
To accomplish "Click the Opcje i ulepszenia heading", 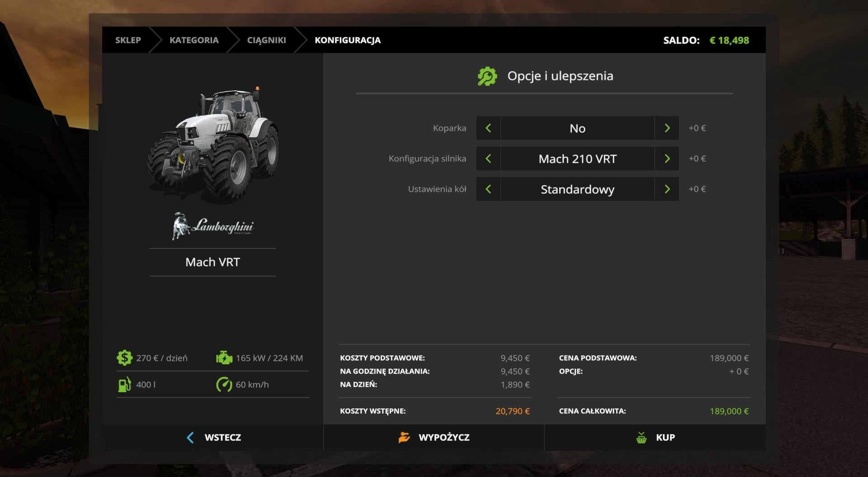I will click(x=560, y=76).
